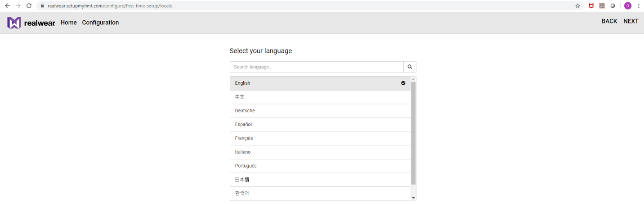Reload the browser page
Viewport: 644px width, 204px height.
(x=29, y=6)
